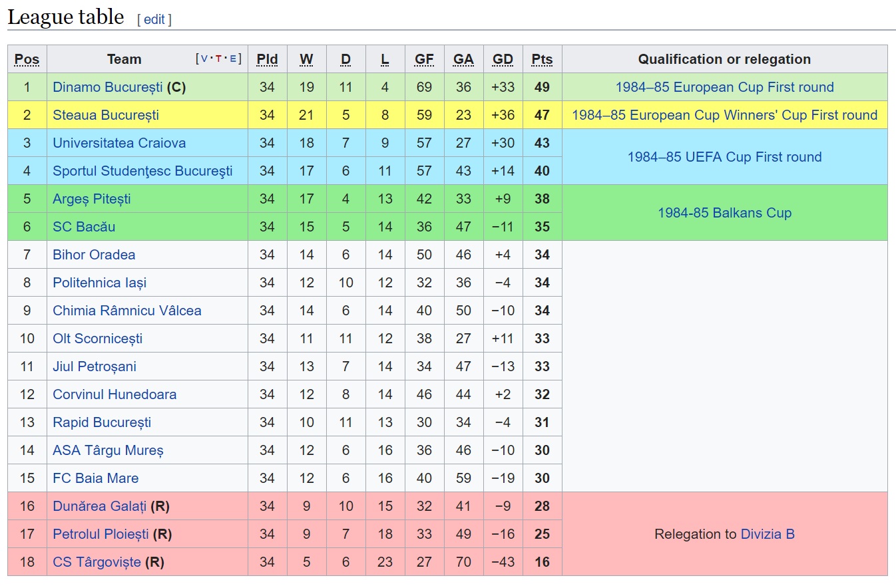Follow 1984–85 UEFA Cup First round link
The image size is (896, 588).
click(724, 157)
